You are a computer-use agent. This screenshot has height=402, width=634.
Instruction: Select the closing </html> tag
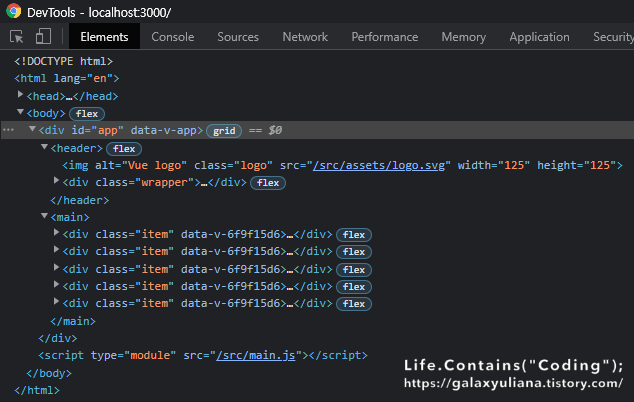(36, 390)
